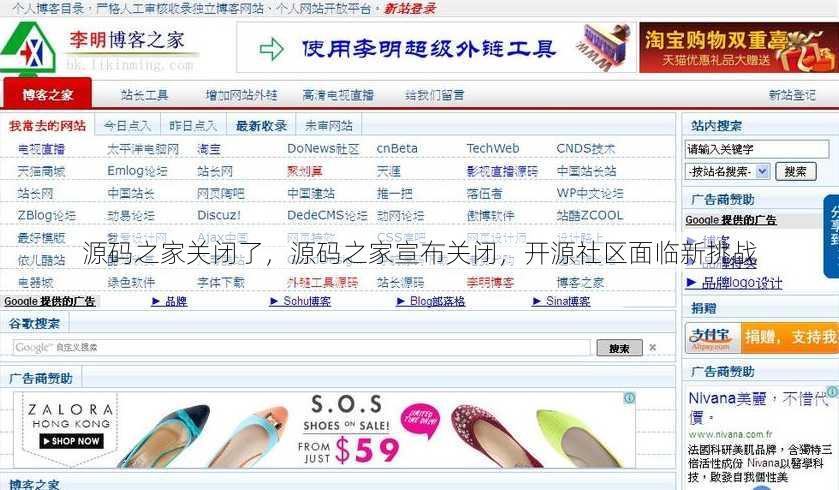Open the 站长源码 link

click(x=401, y=282)
